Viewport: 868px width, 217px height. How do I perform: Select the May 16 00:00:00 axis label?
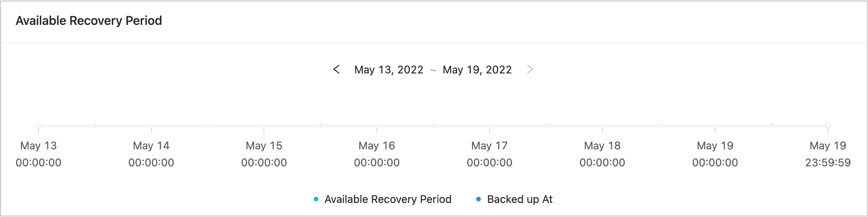coord(377,154)
